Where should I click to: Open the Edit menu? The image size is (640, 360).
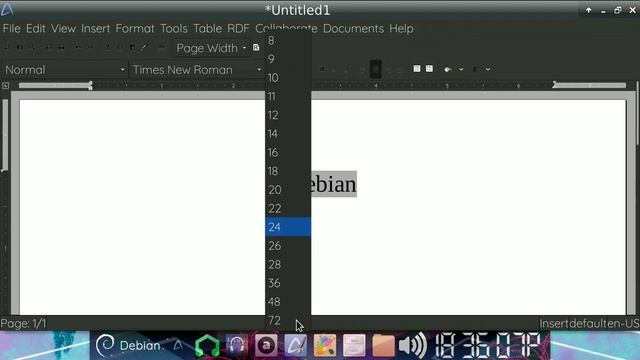tap(36, 29)
